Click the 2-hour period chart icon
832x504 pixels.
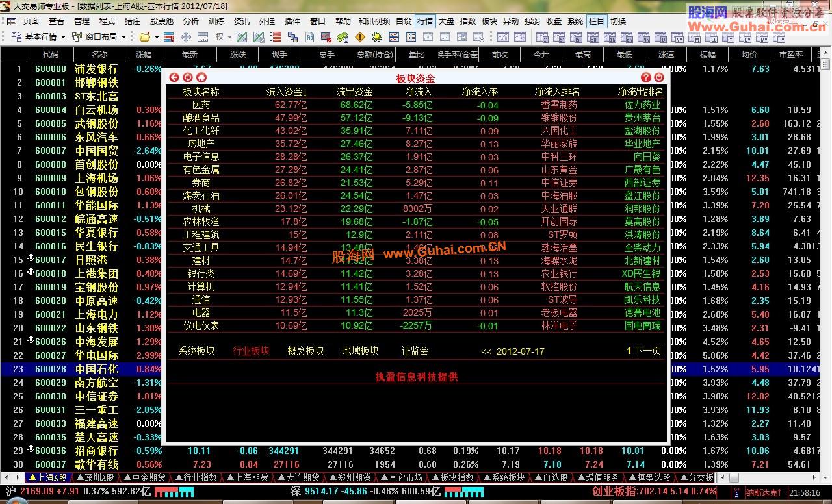tap(627, 37)
